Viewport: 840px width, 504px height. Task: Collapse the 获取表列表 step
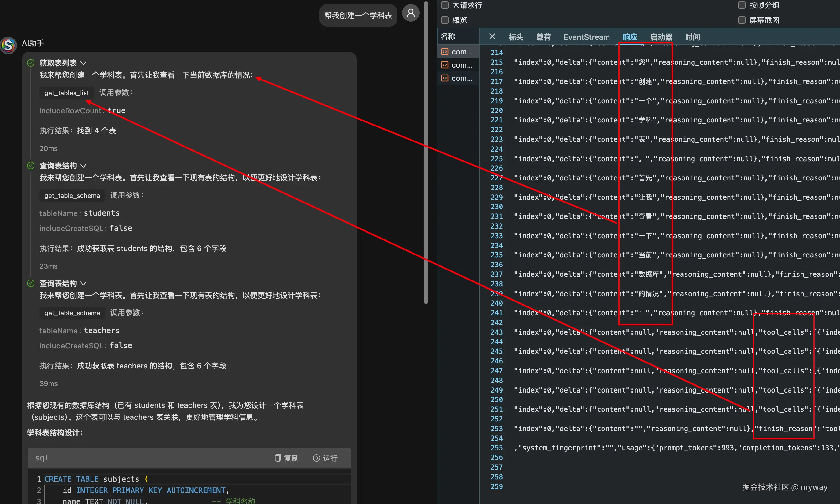tap(83, 63)
